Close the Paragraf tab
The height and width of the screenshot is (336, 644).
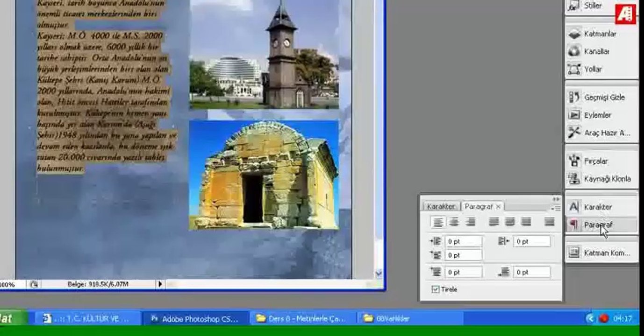498,206
